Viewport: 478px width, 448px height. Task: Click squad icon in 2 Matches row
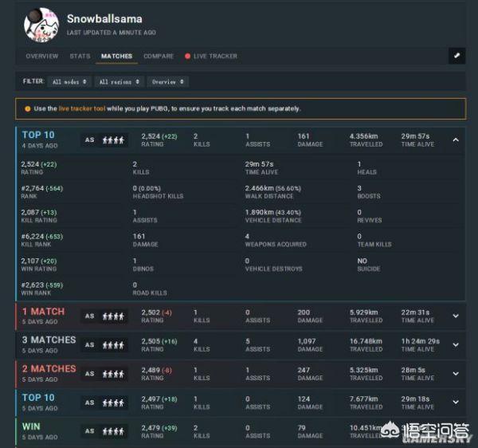click(113, 374)
